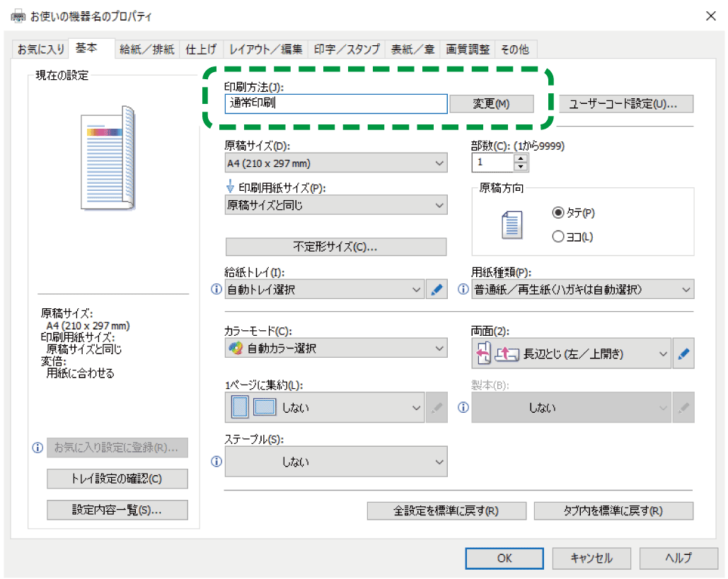Click the info icon next to 製本
Screen dimensions: 728x579
(x=463, y=408)
